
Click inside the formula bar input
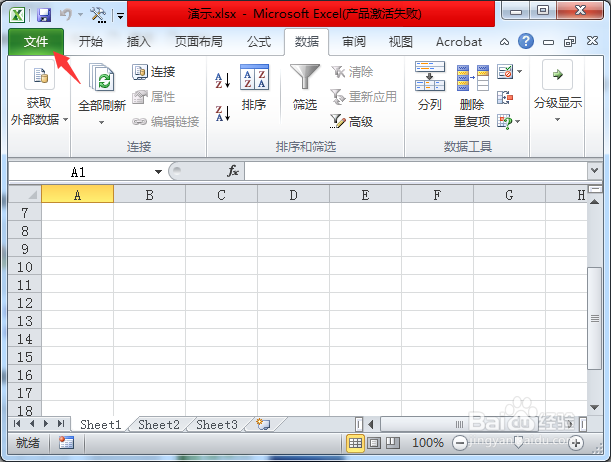[416, 171]
